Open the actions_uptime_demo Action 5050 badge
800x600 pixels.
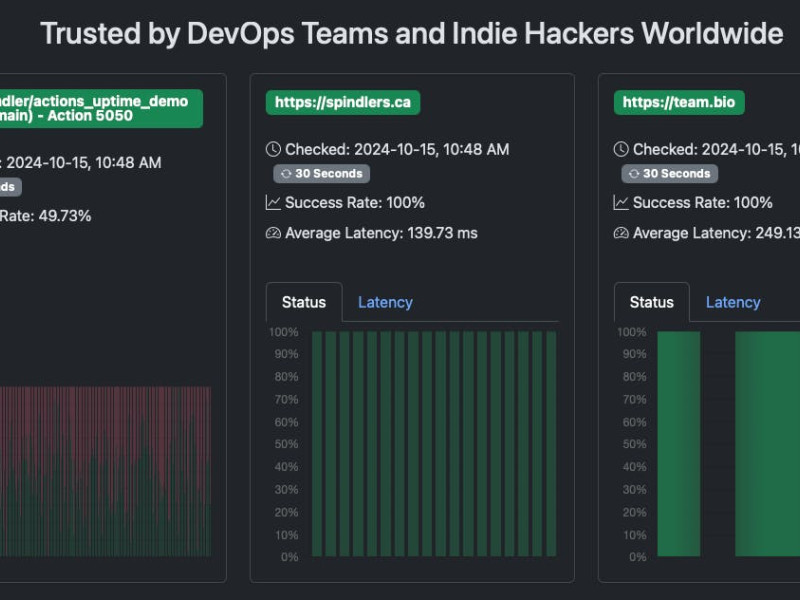(102, 108)
